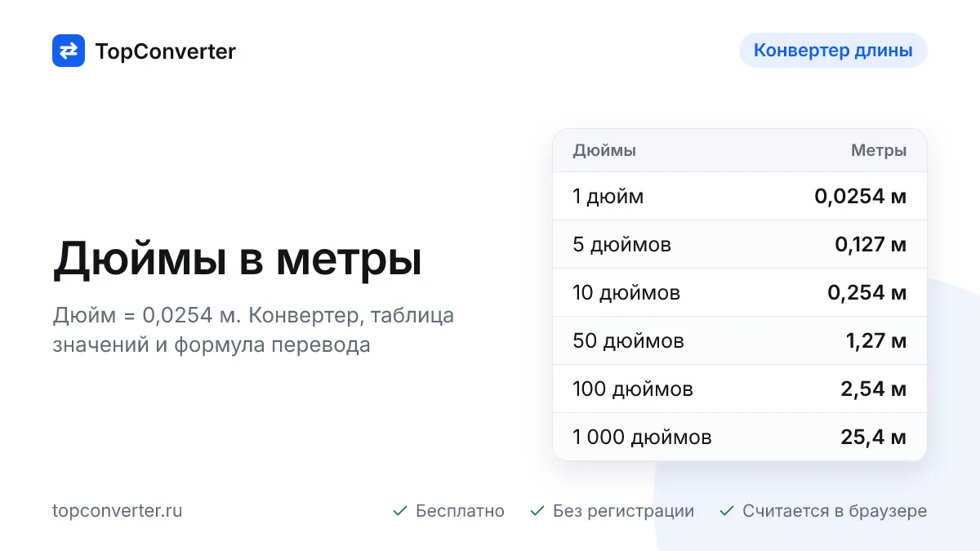Click the Дюймы column header
Image resolution: width=980 pixels, height=551 pixels.
604,150
